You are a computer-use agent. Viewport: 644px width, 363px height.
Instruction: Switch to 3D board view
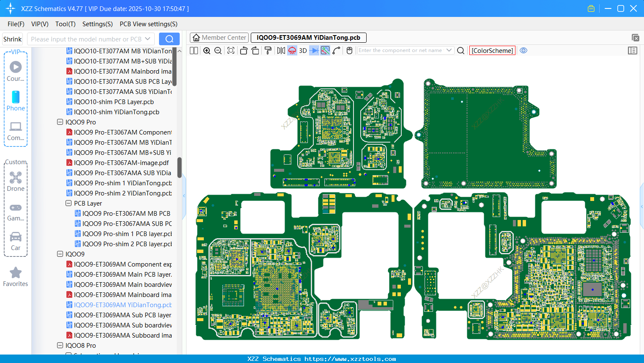pos(303,50)
